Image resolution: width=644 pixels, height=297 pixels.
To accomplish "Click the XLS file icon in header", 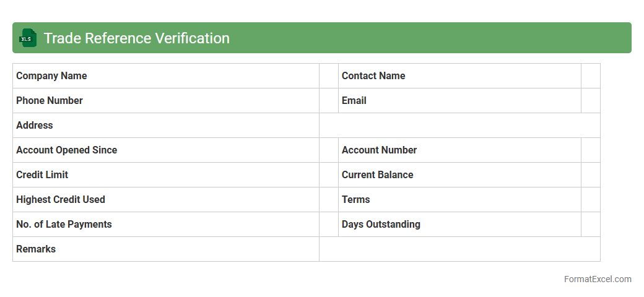I will [28, 38].
